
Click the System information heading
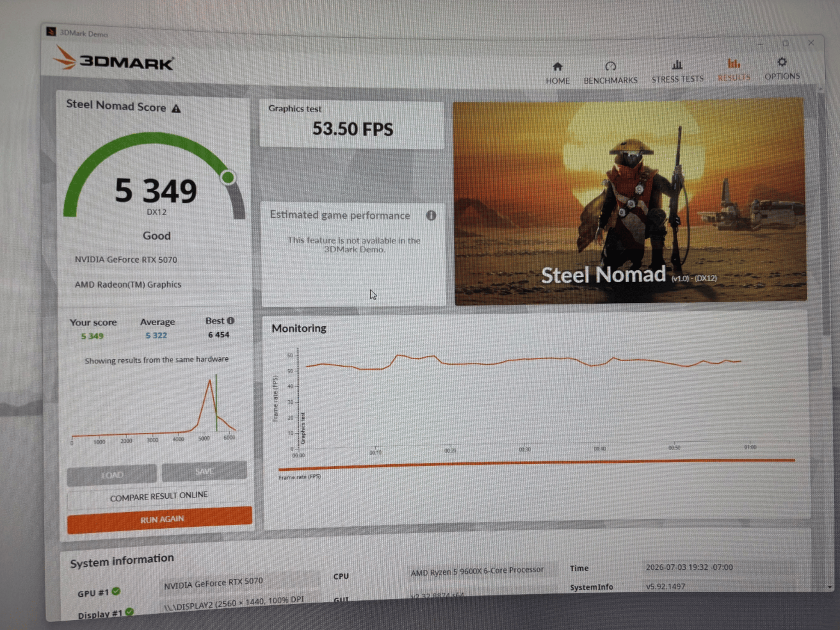pyautogui.click(x=122, y=560)
